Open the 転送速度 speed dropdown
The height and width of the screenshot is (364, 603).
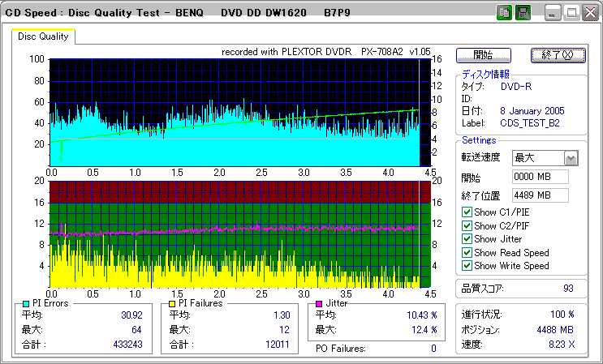click(571, 158)
